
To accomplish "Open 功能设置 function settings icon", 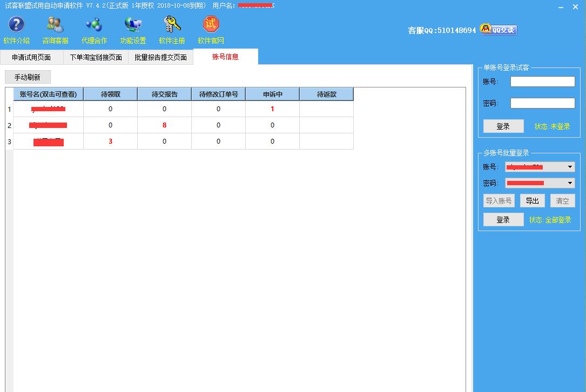I will pyautogui.click(x=133, y=25).
